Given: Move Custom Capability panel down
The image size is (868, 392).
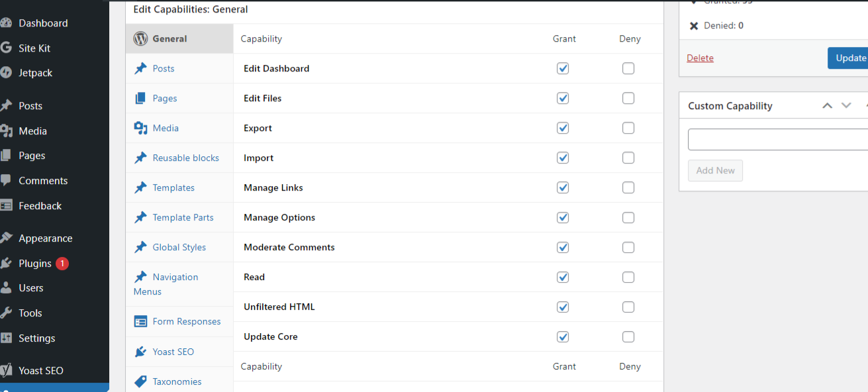Looking at the screenshot, I should [846, 105].
